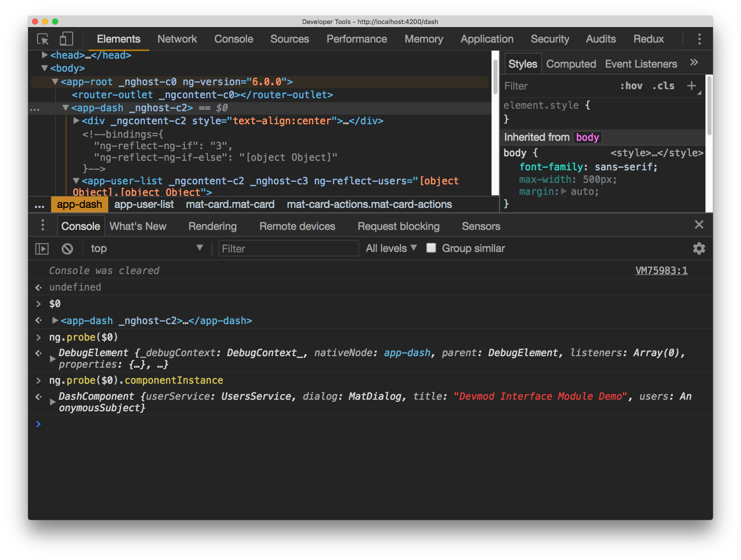Switch to the Network tab

click(x=177, y=39)
